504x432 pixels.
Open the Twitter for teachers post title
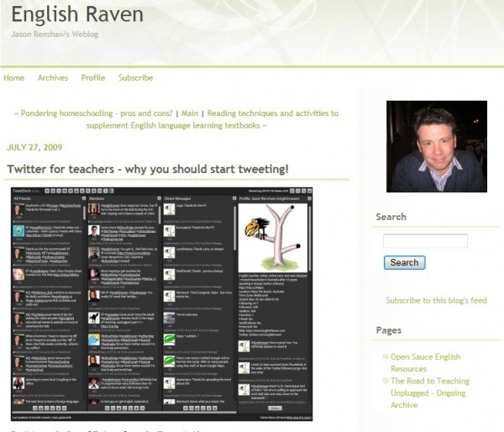coord(148,169)
